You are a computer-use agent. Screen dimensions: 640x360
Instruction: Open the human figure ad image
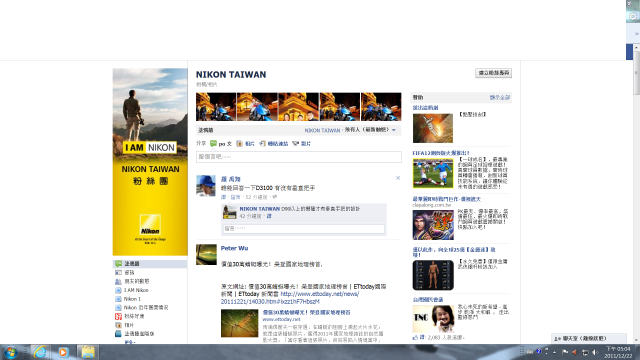tap(433, 275)
